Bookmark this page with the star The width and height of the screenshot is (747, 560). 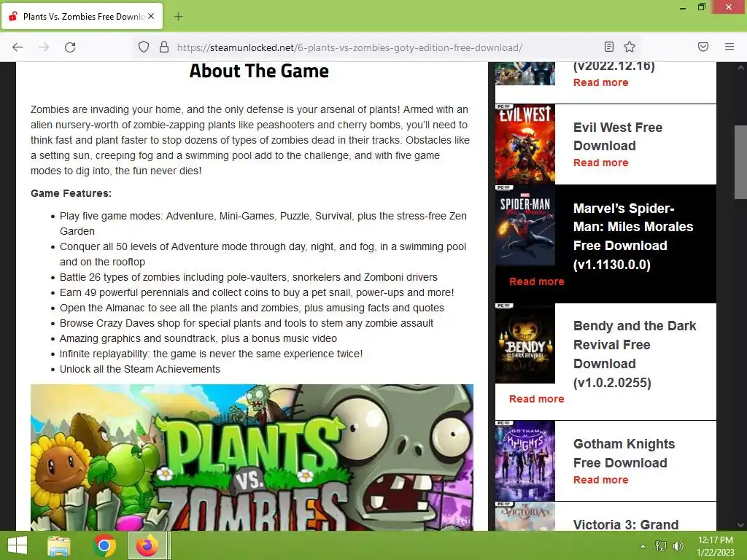click(630, 47)
